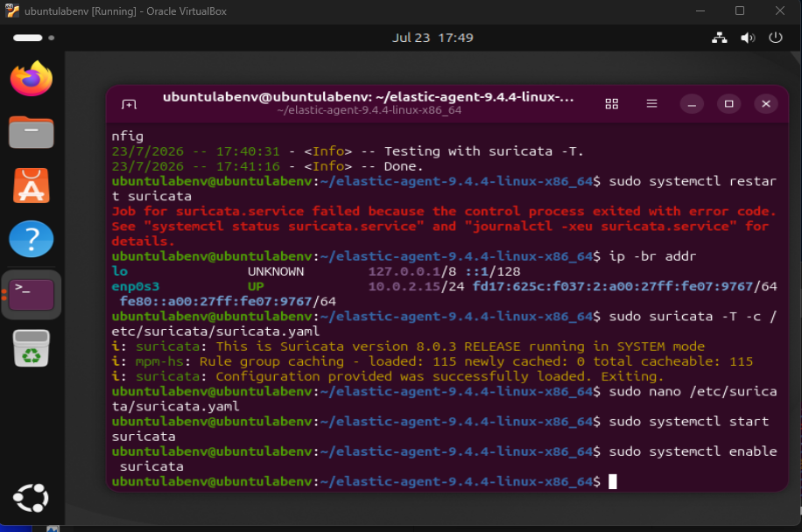Click the 'enp0s3' interface name
802x532 pixels.
[x=136, y=286]
